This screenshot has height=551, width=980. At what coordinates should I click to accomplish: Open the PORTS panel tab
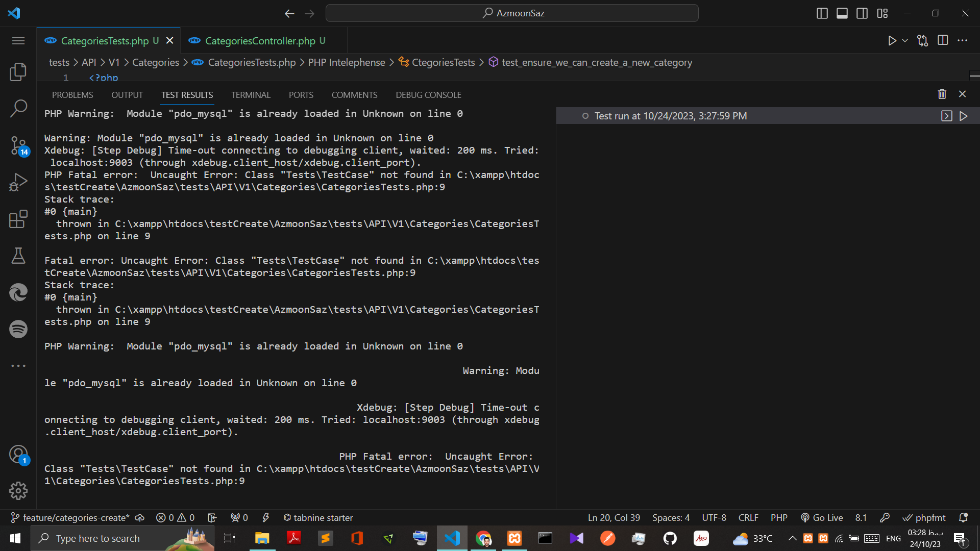301,95
